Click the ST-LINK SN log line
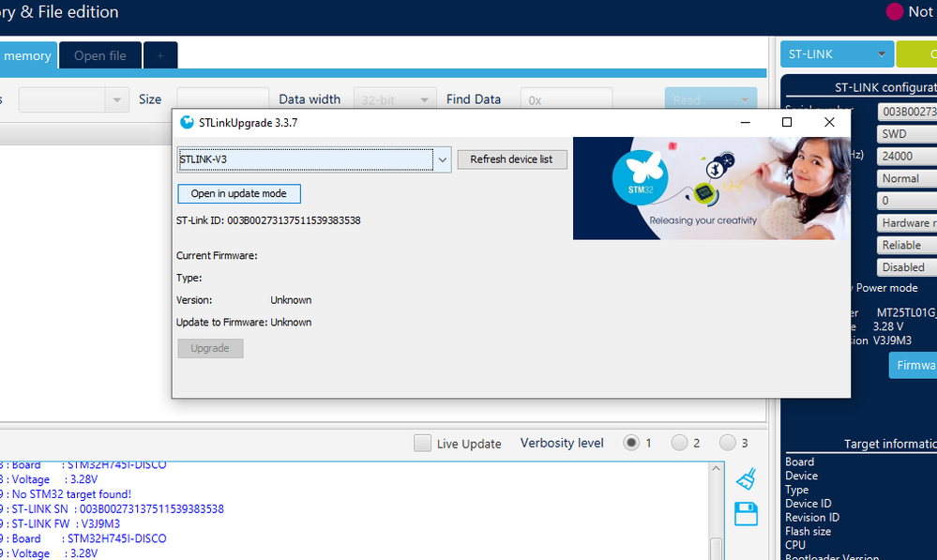This screenshot has width=937, height=560. [112, 509]
